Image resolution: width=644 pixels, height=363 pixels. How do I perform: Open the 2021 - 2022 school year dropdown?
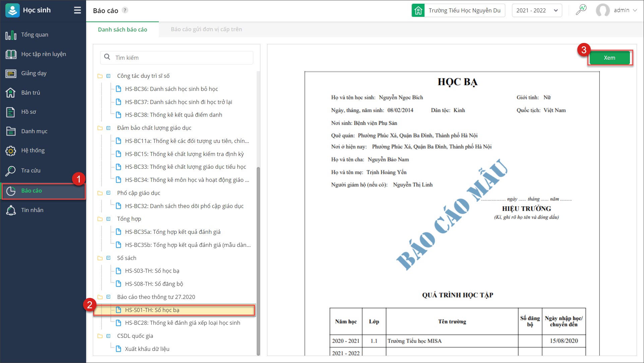coord(537,10)
